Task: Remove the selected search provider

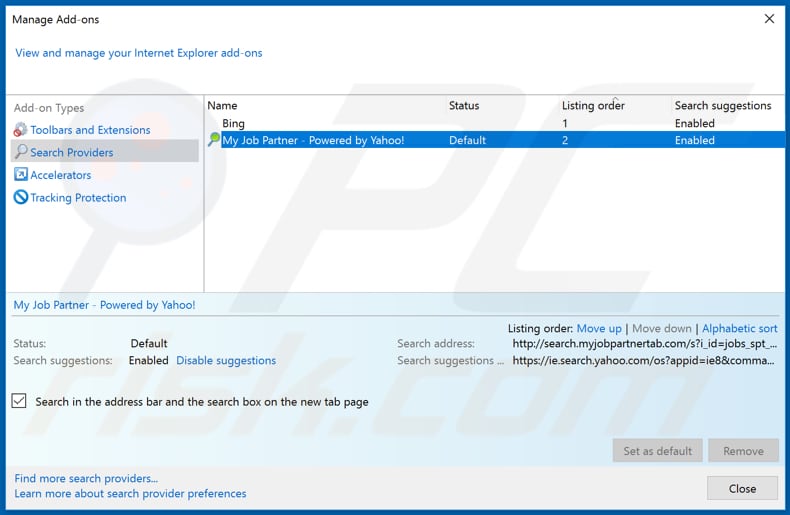Action: [743, 450]
